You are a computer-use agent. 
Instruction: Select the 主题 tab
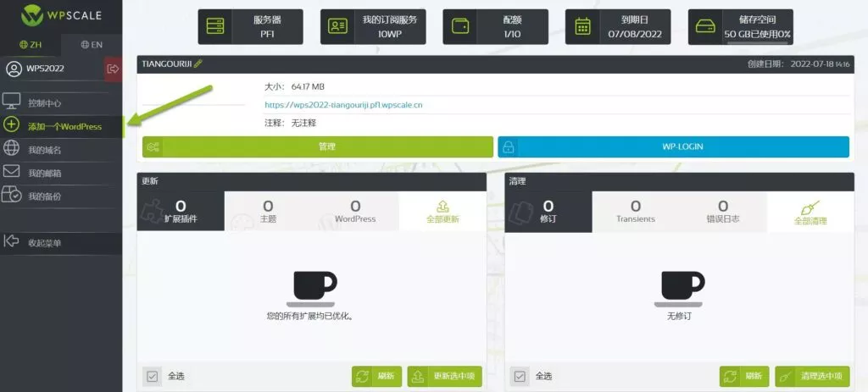[268, 211]
